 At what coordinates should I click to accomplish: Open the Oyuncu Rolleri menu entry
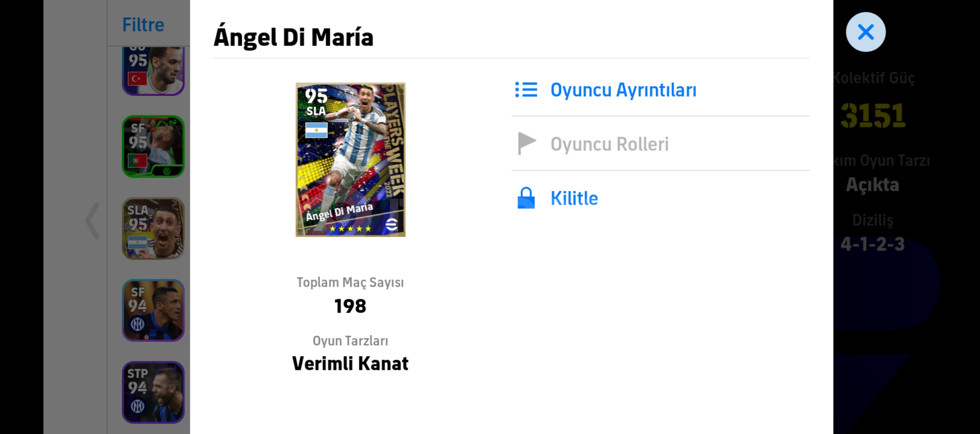661,143
